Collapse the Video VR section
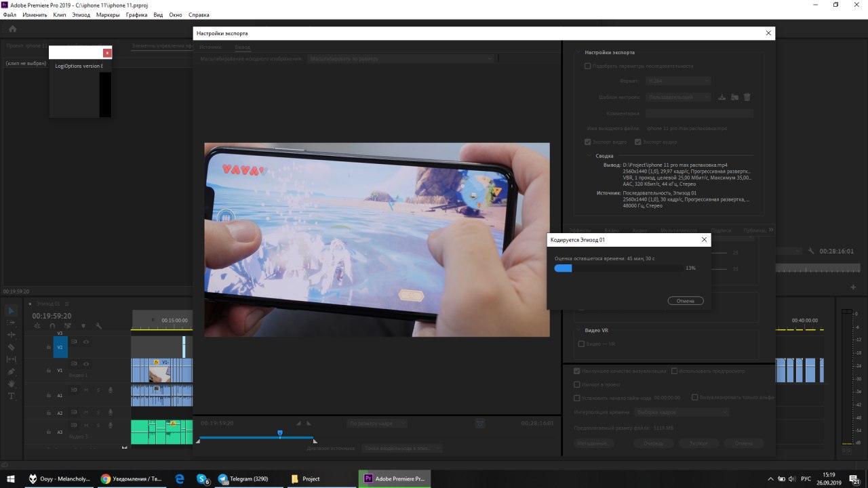868x488 pixels. (x=578, y=330)
